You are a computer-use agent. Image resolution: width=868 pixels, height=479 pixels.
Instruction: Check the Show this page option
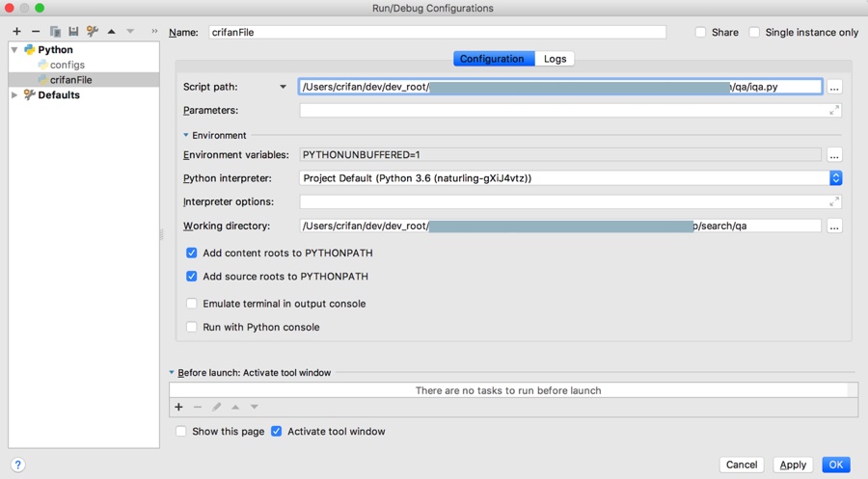tap(181, 431)
